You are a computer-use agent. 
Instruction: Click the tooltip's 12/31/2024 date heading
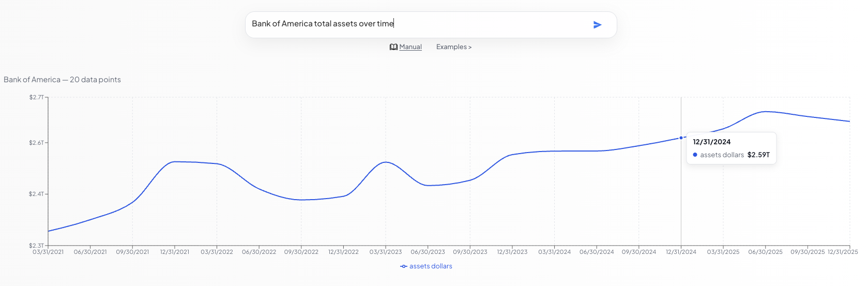pyautogui.click(x=712, y=142)
